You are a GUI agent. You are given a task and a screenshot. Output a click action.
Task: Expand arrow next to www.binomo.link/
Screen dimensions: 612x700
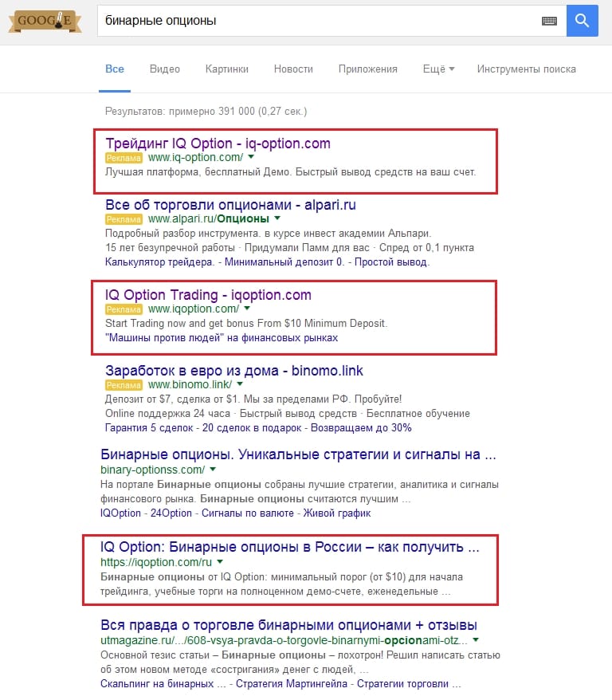[240, 384]
